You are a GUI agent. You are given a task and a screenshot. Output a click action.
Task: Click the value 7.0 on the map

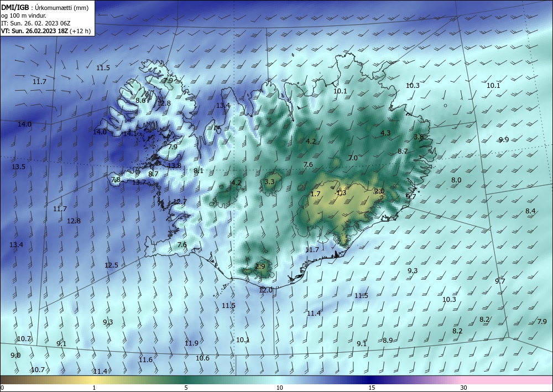click(x=353, y=158)
